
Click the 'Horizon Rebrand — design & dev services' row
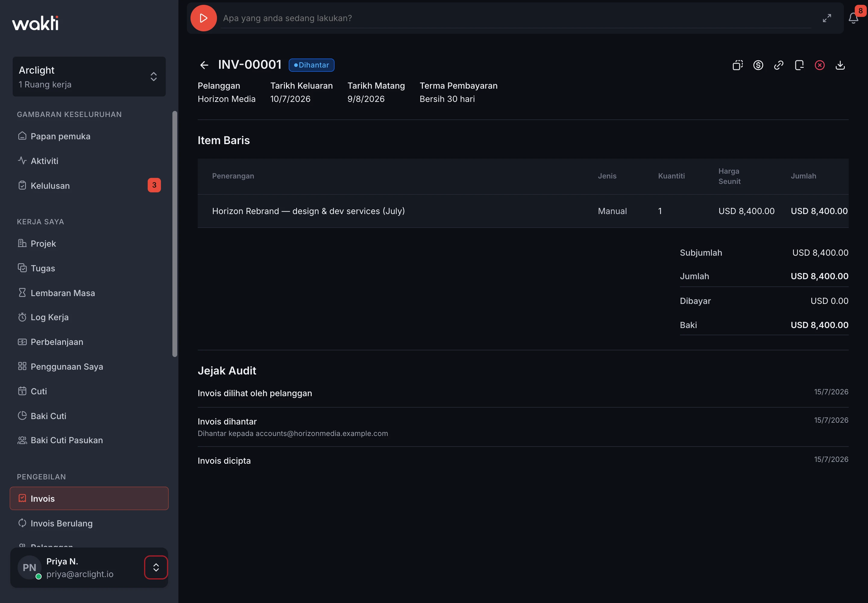pyautogui.click(x=523, y=211)
